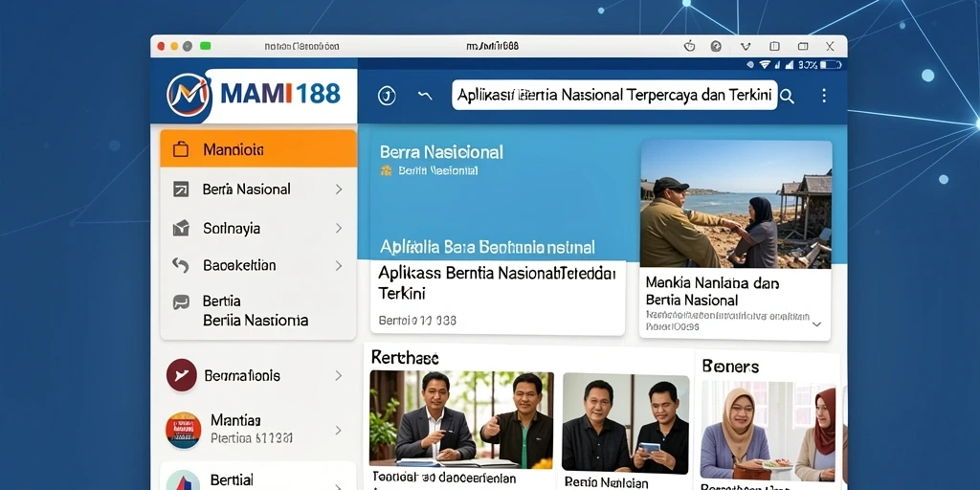Click the Rerthaec section heading
The height and width of the screenshot is (490, 980).
405,358
